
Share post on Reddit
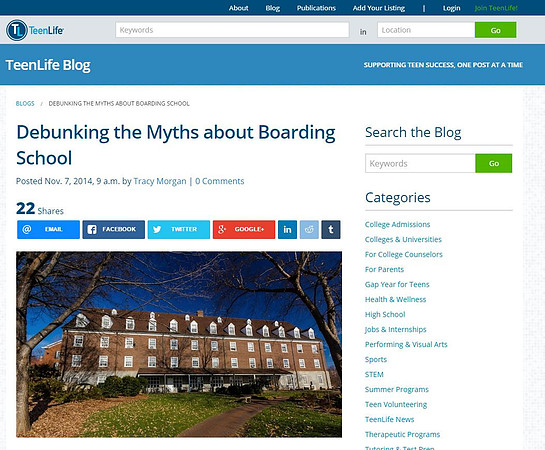pos(309,229)
